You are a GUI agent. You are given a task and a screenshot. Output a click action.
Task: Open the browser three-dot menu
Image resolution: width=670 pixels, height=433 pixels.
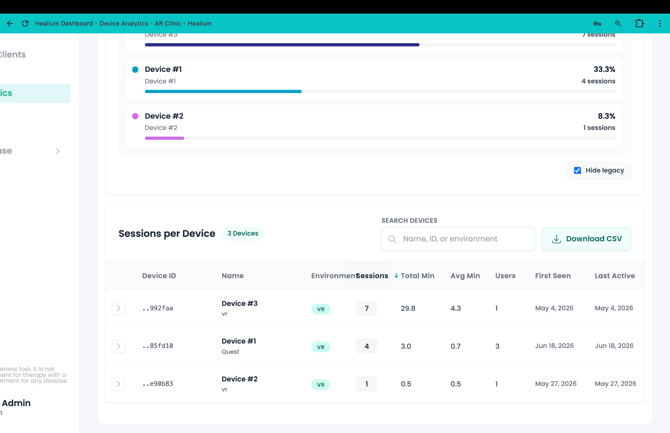pyautogui.click(x=660, y=24)
